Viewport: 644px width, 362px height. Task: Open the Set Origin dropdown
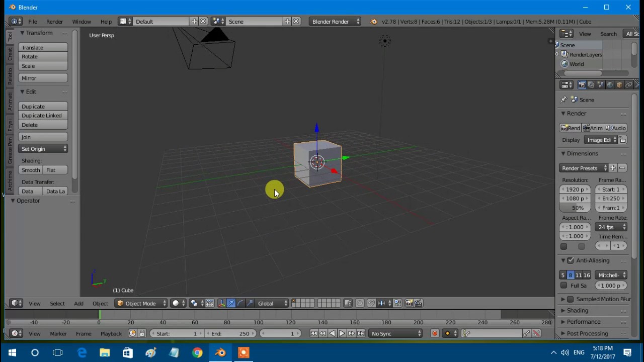click(43, 149)
